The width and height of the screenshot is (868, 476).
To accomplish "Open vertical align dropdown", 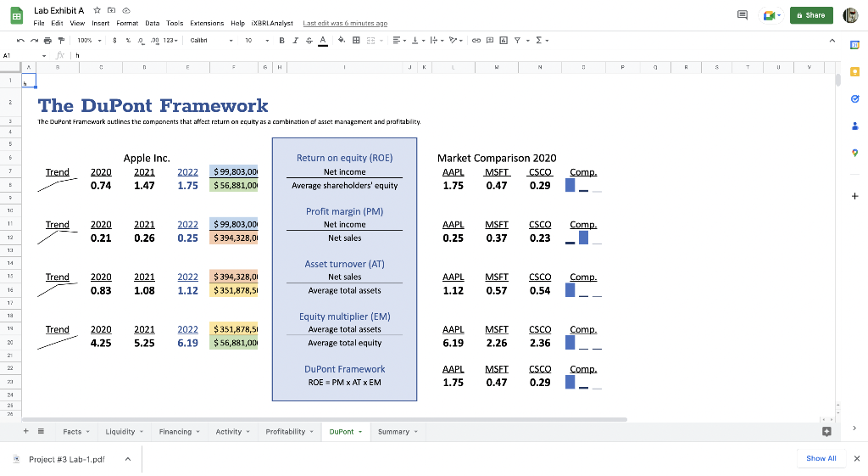I will click(418, 41).
